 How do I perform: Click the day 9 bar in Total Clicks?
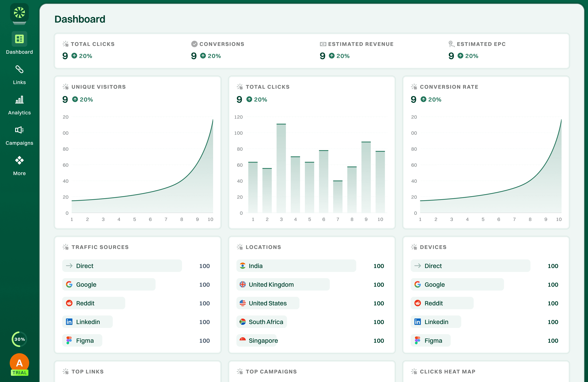[366, 177]
